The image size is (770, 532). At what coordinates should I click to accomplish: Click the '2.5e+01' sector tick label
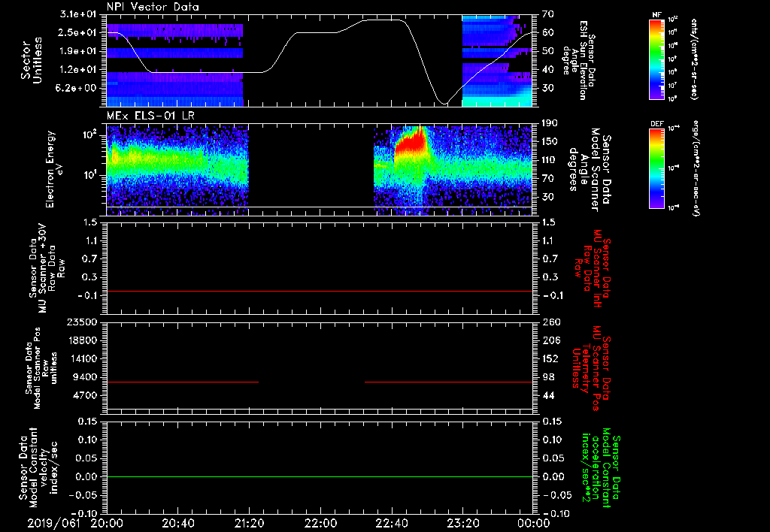[x=78, y=33]
